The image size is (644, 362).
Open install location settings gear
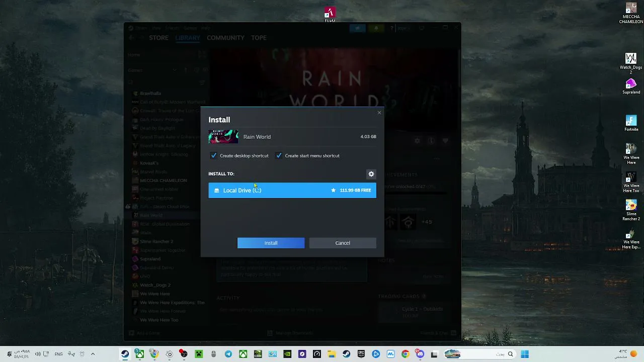(371, 174)
